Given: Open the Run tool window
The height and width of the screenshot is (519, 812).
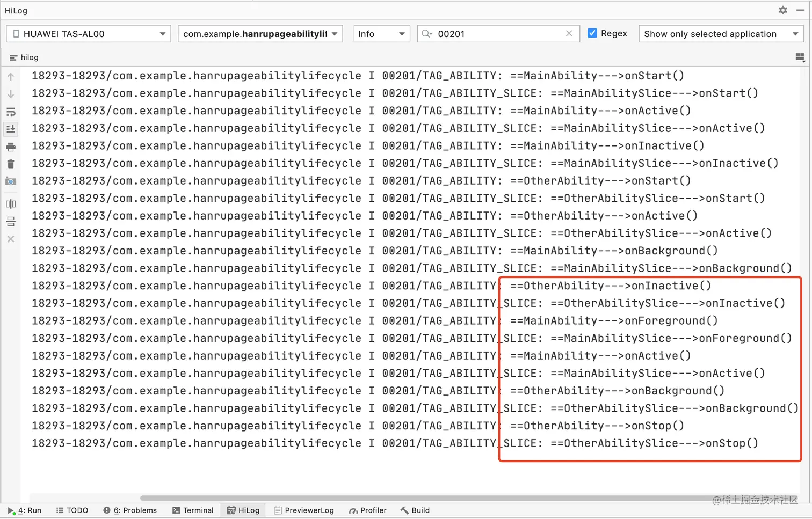Looking at the screenshot, I should [x=25, y=510].
